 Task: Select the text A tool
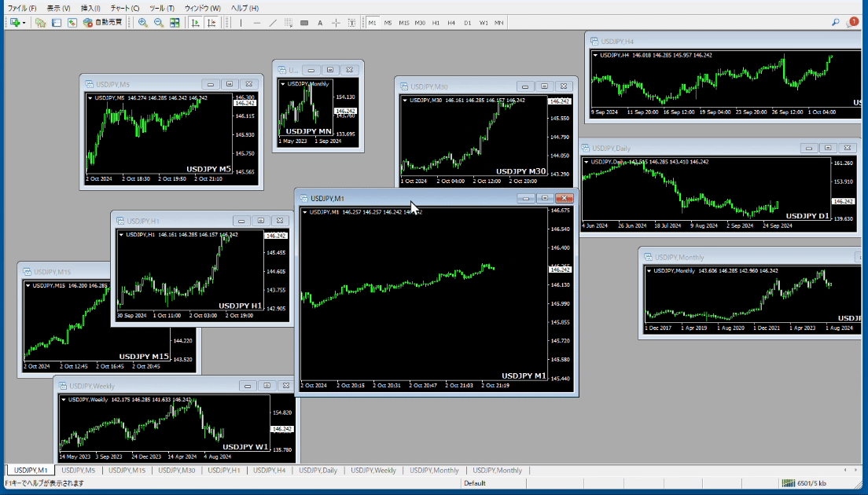click(320, 23)
